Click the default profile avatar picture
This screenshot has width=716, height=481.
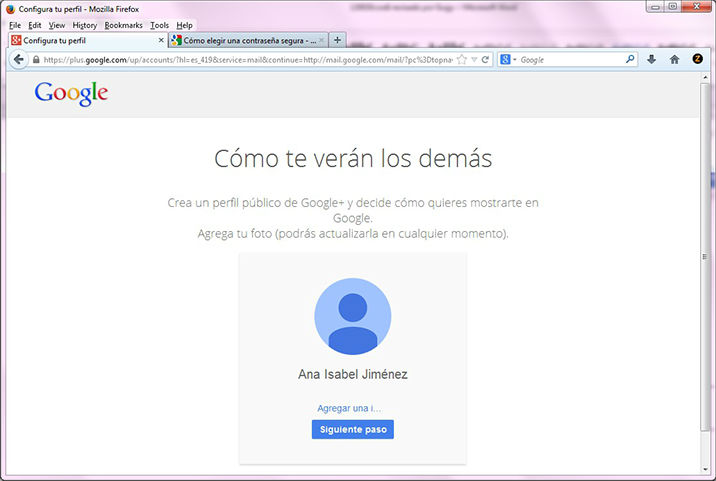pyautogui.click(x=353, y=316)
